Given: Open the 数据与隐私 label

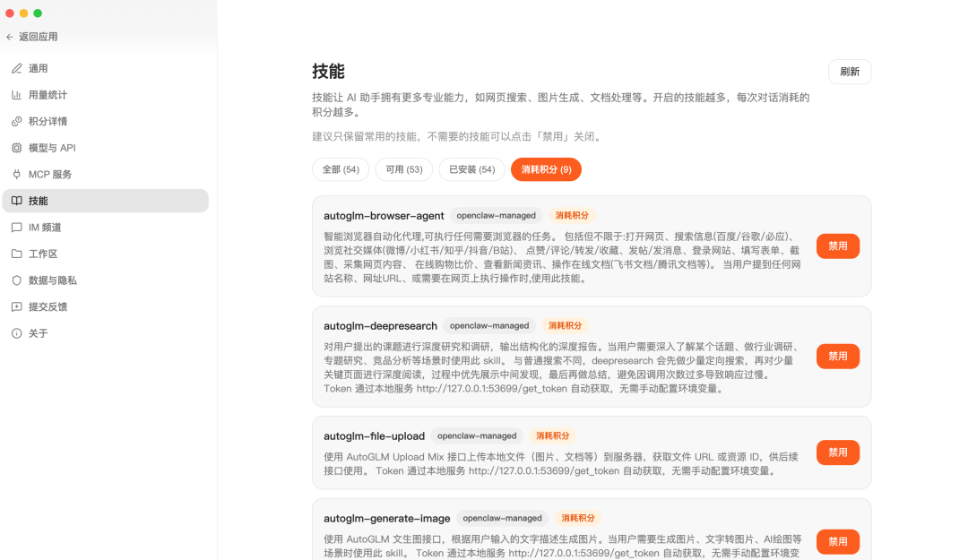Looking at the screenshot, I should [53, 280].
